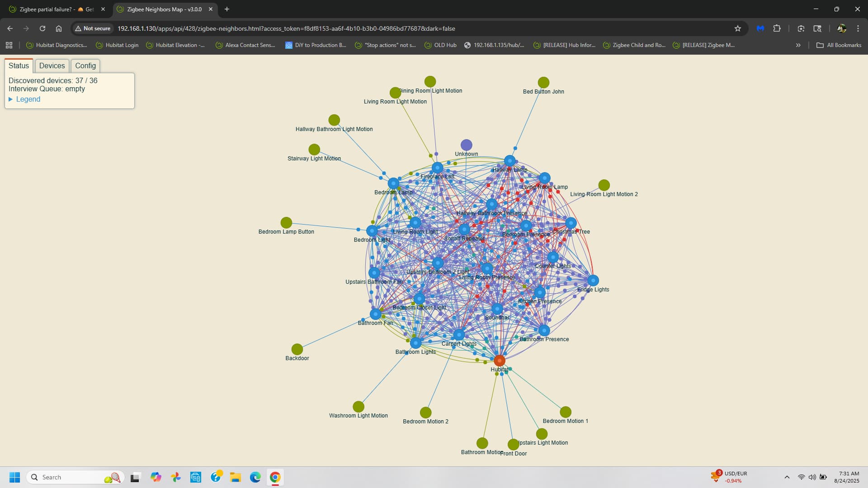This screenshot has height=488, width=868.
Task: Select the Bedroom Lamp Button node
Action: coord(286,222)
